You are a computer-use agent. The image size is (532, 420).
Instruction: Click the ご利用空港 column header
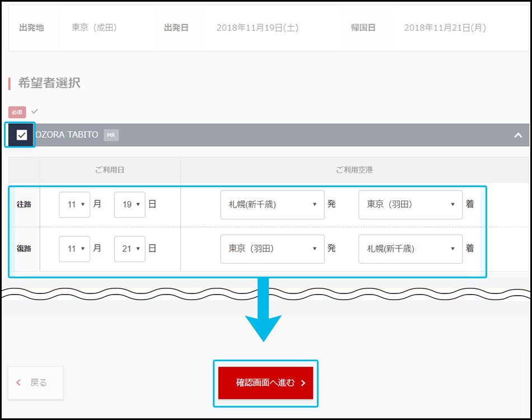(354, 170)
